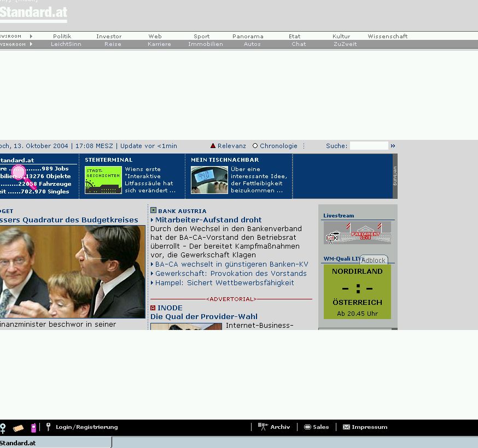Open the Über eine interessante Idee teaser
Screen dimensions: 478x448
(x=259, y=180)
